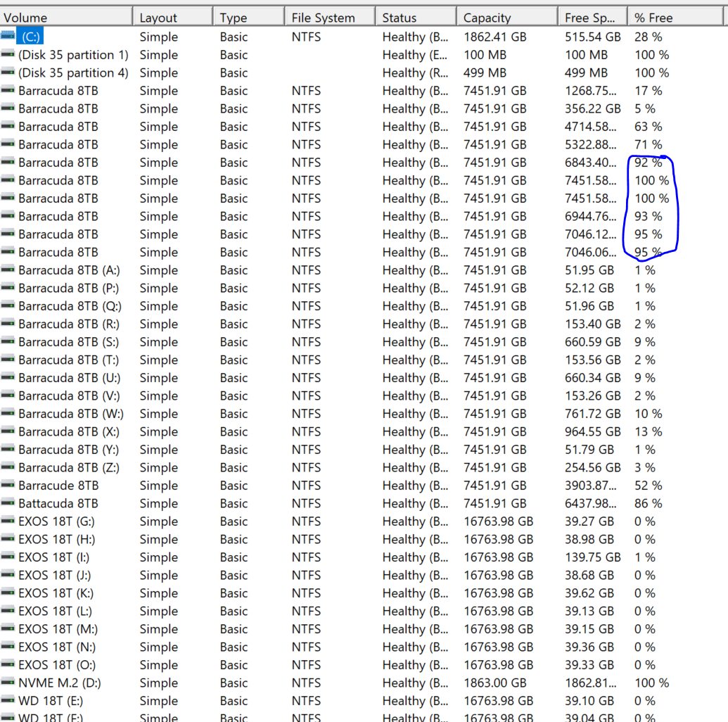Click the disk icon beside WD 18T (E:)
728x722 pixels.
pos(8,701)
